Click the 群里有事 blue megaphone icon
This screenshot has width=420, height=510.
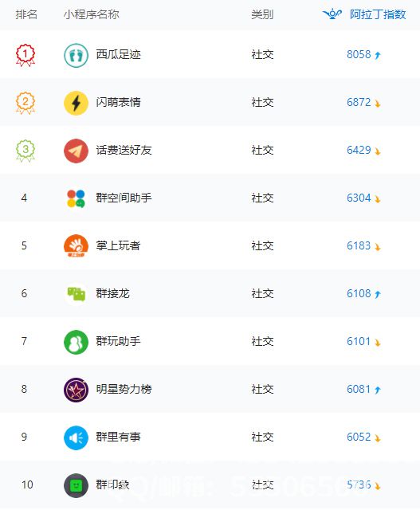[x=76, y=437]
